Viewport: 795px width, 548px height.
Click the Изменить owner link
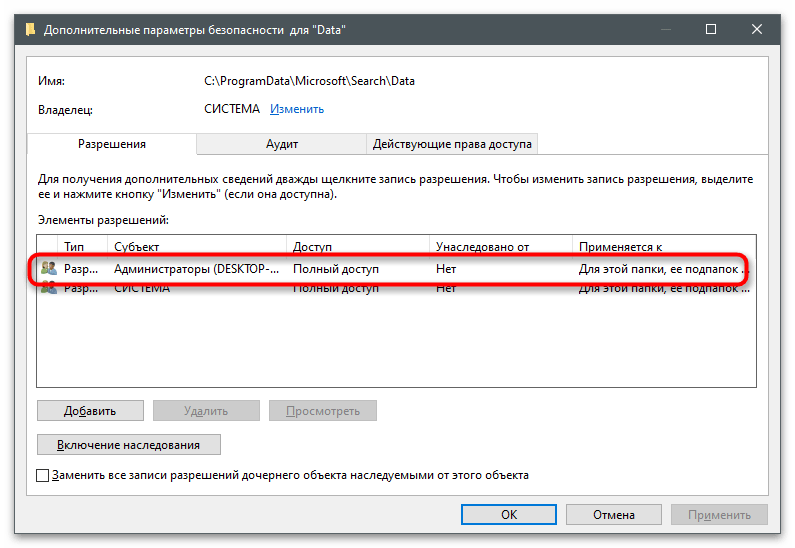[x=297, y=109]
